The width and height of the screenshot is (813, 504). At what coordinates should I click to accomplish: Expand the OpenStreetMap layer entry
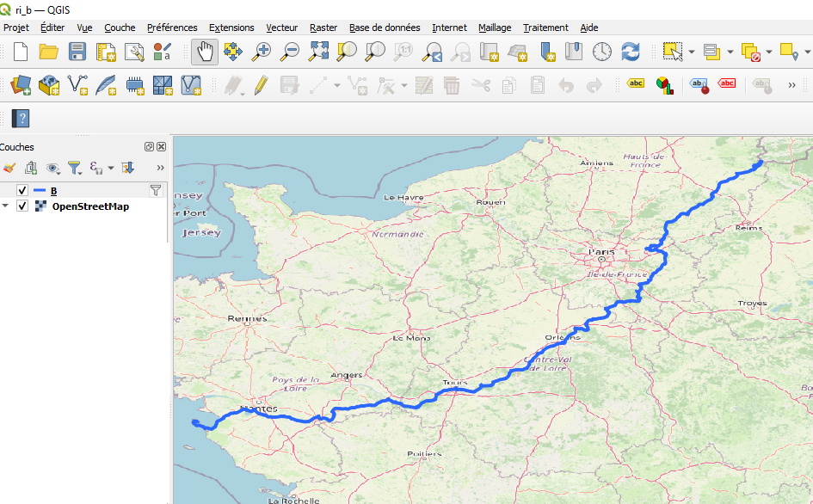(6, 206)
